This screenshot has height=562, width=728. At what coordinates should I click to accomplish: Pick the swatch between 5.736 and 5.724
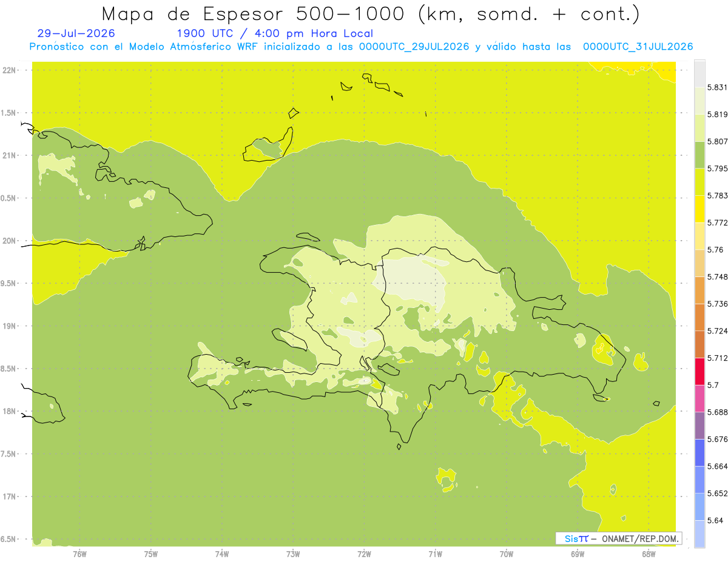click(699, 317)
